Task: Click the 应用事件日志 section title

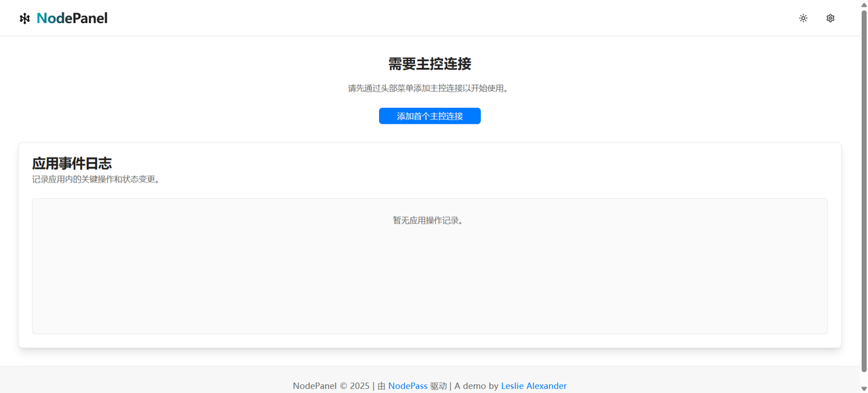Action: point(72,164)
